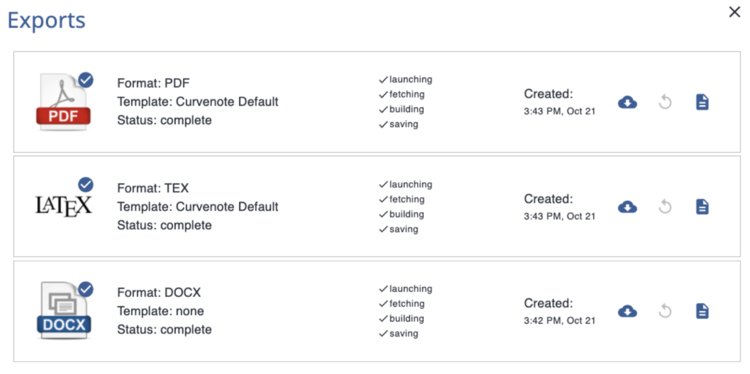This screenshot has height=374, width=750.
Task: Open the PDF export log document
Action: pos(702,102)
